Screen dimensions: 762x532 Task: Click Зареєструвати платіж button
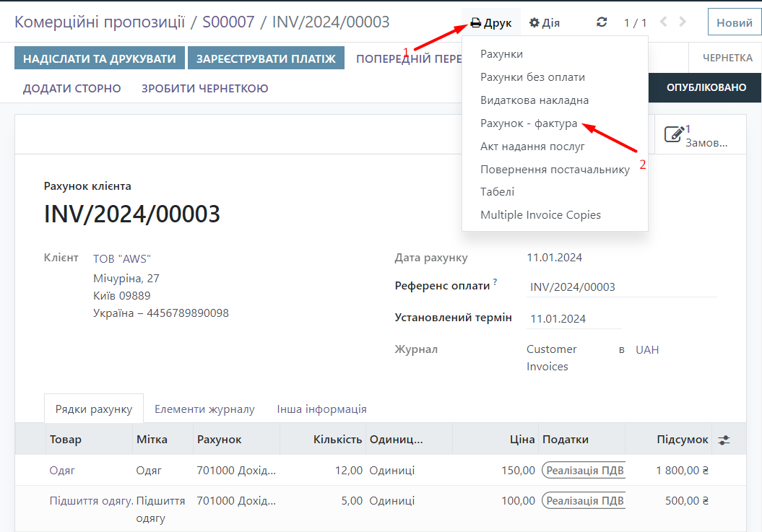pos(266,58)
